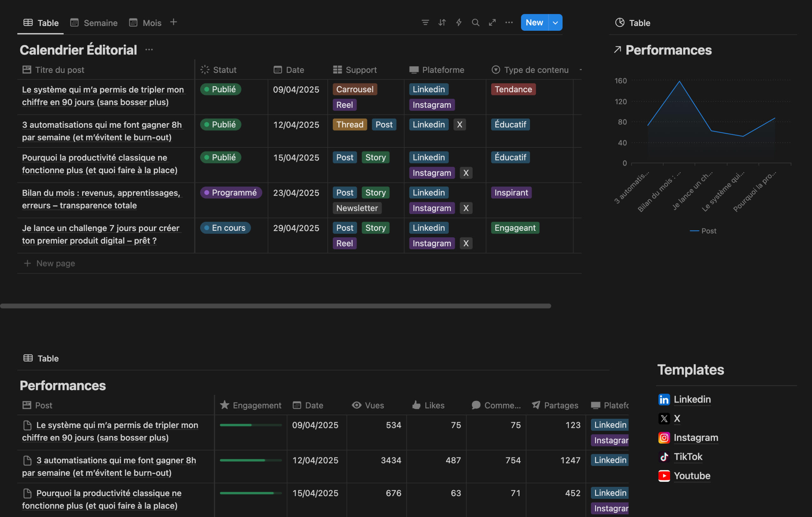Click the engagement progress bar for the 12/04/2025 post

pyautogui.click(x=251, y=460)
